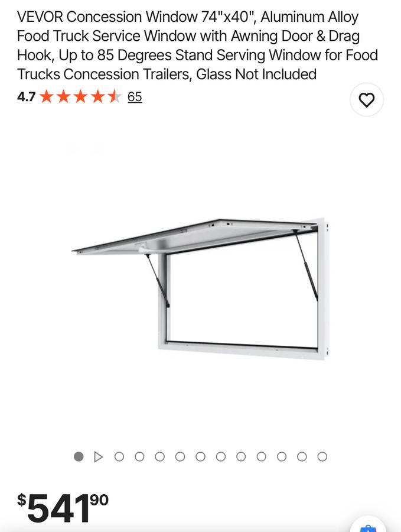Viewport: 401px width, 532px height.
Task: Go to the tenth carousel dot
Action: (262, 457)
